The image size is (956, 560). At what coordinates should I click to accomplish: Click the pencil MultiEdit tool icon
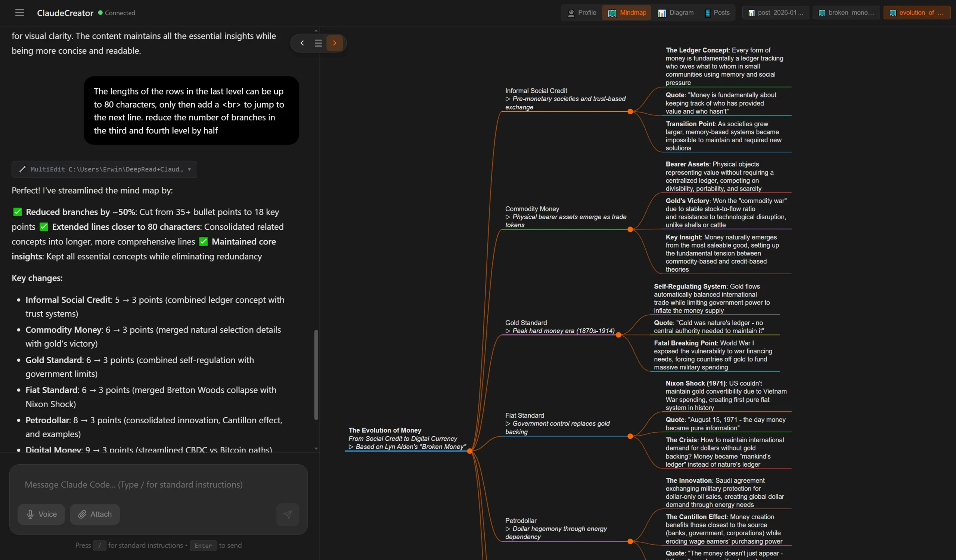tap(22, 169)
